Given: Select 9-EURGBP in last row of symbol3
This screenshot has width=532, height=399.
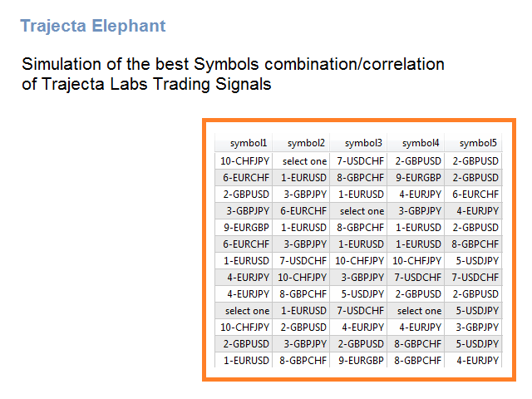Looking at the screenshot, I should tap(358, 361).
